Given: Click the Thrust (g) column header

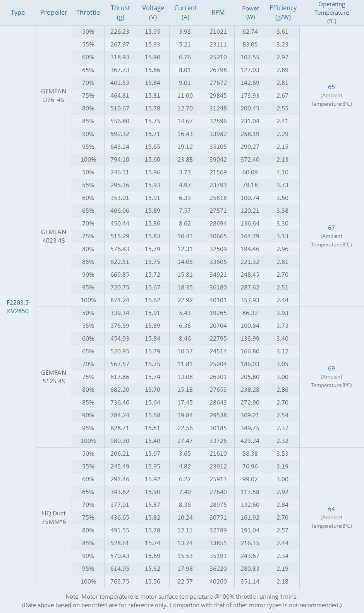Looking at the screenshot, I should click(x=120, y=12).
